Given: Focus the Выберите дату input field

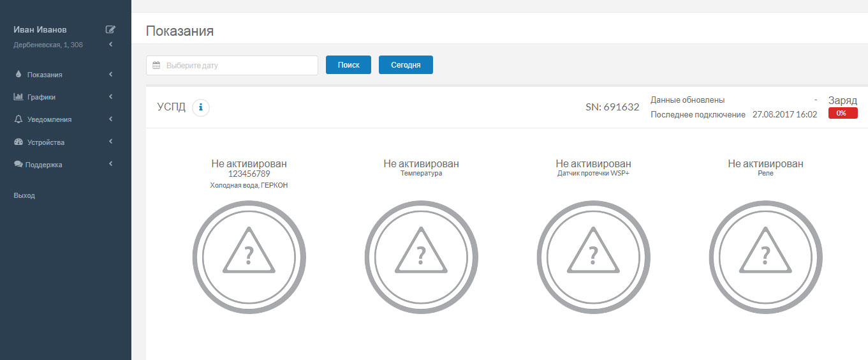Looking at the screenshot, I should click(x=232, y=65).
